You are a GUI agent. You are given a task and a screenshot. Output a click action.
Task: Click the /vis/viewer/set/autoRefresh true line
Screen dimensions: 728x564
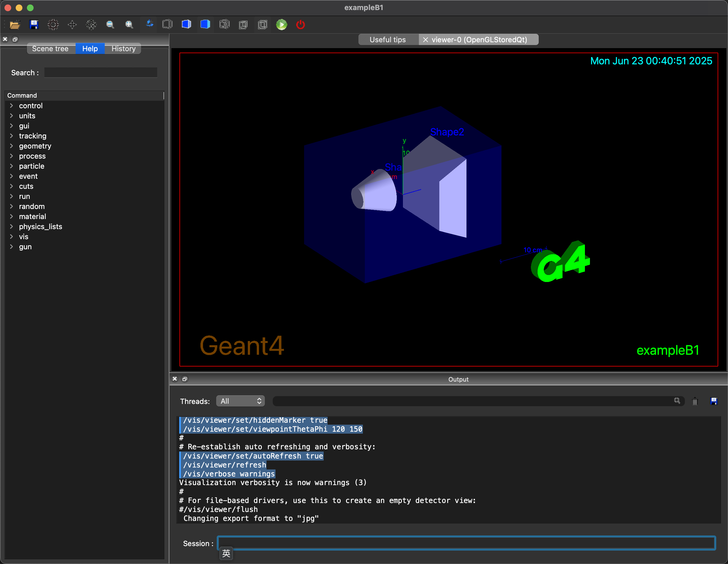(x=253, y=456)
